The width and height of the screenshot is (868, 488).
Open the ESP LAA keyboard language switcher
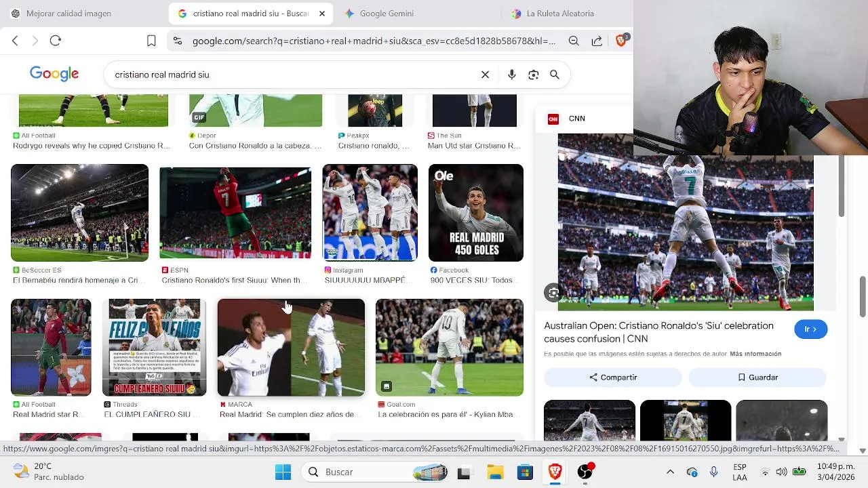point(740,472)
